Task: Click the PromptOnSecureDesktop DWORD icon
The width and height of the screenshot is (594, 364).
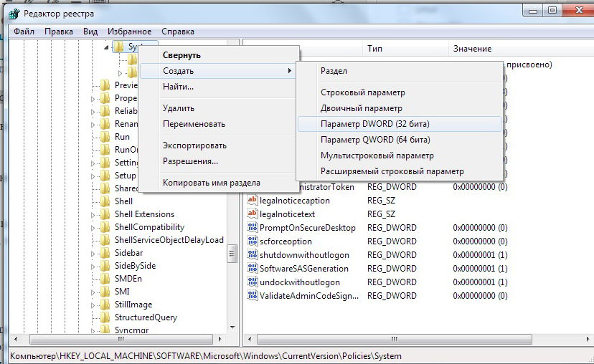Action: click(x=252, y=227)
